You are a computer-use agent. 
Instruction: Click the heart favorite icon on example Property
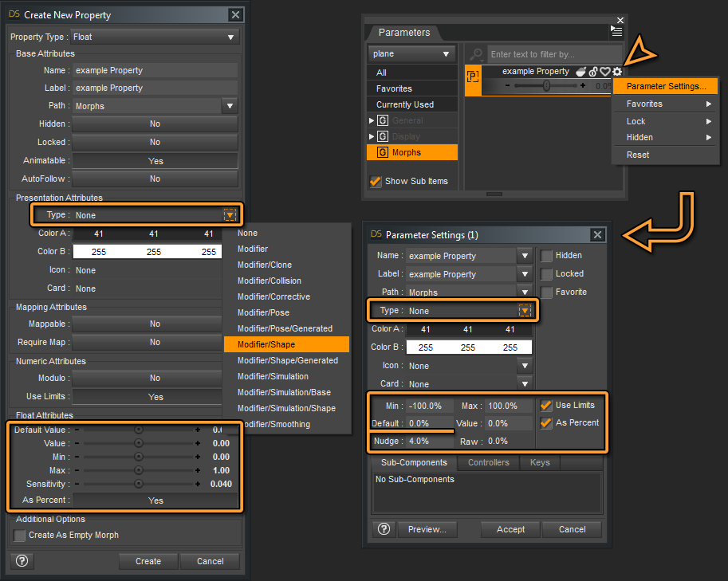605,72
